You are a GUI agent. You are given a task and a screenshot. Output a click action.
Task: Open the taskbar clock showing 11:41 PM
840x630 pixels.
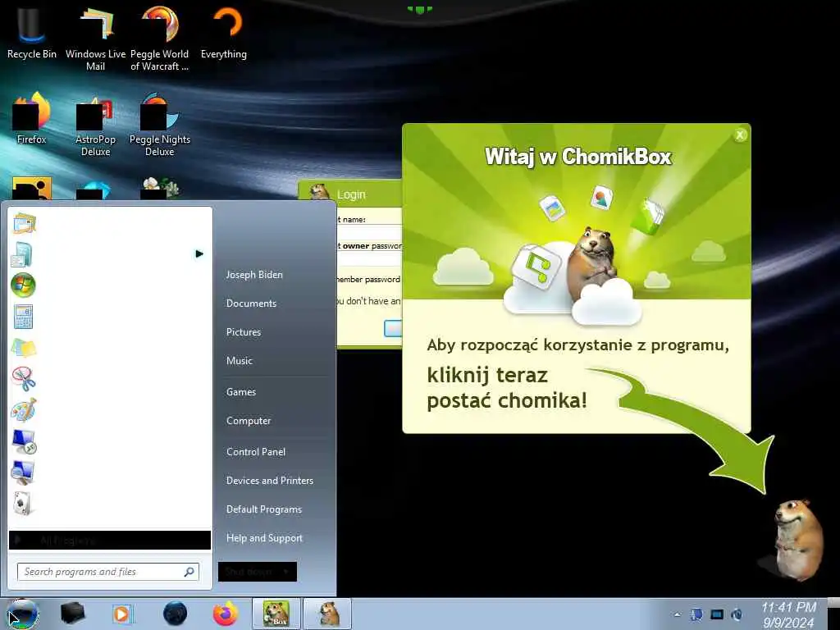(x=788, y=614)
